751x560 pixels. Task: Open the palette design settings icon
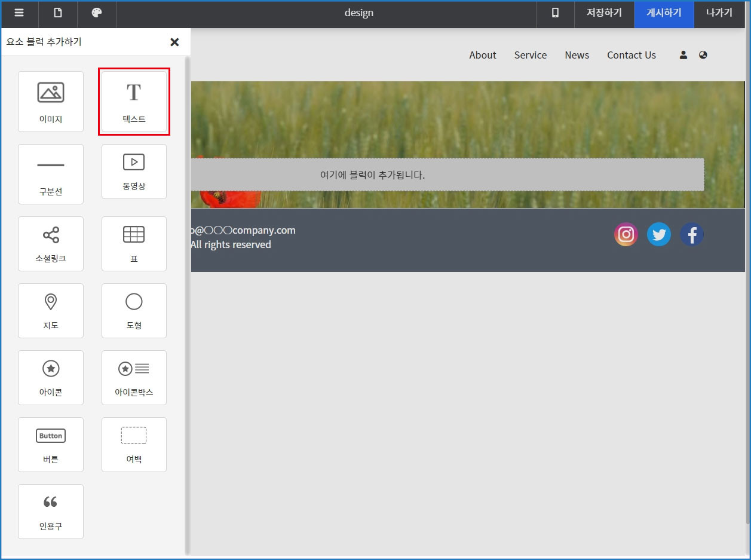click(97, 13)
